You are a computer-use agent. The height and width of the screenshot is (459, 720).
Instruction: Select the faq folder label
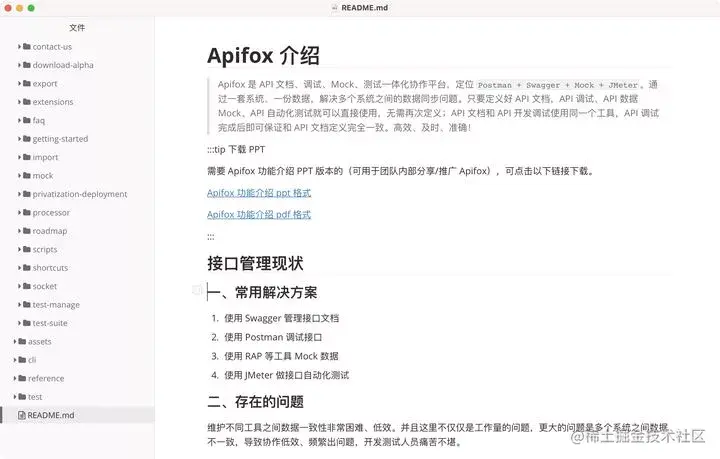pyautogui.click(x=39, y=120)
